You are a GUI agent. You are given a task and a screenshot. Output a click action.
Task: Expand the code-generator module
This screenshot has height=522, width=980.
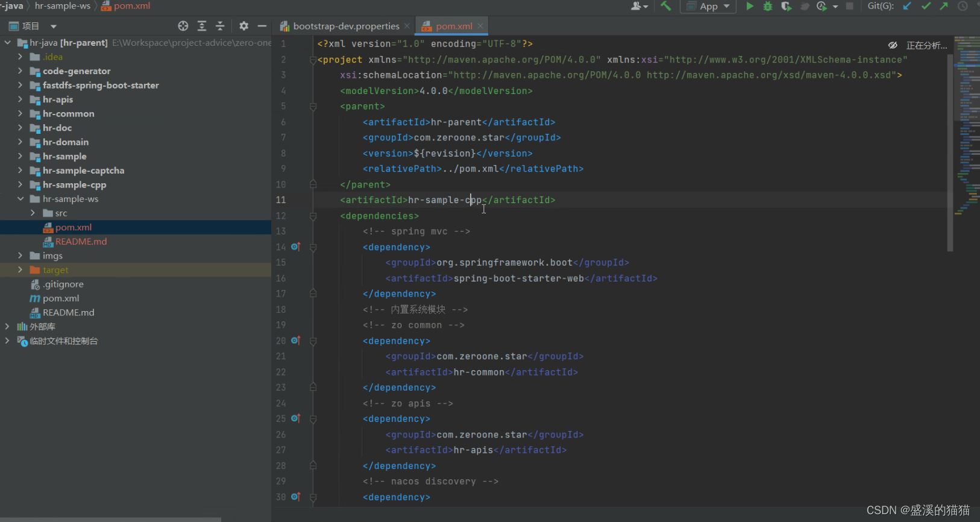pyautogui.click(x=20, y=71)
